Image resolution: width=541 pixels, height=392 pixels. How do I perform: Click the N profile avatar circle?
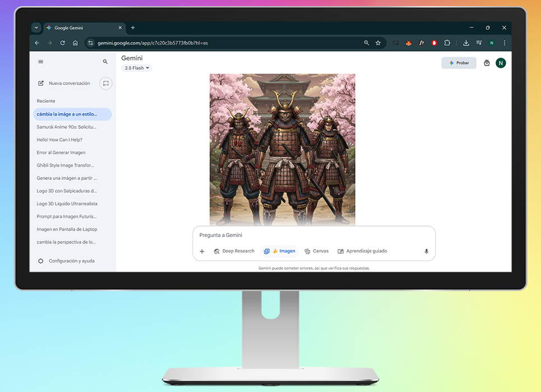pyautogui.click(x=501, y=63)
